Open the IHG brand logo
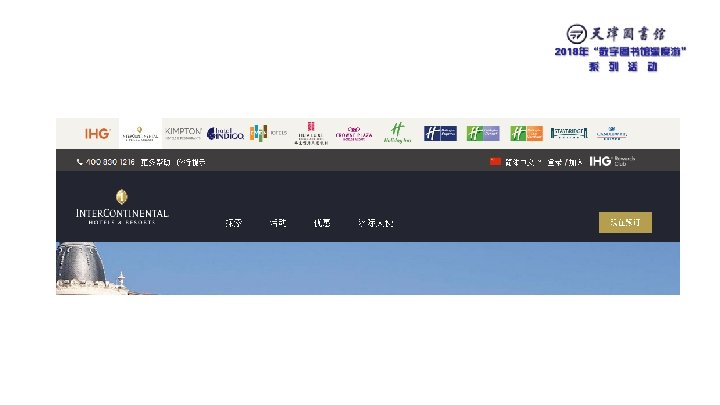The width and height of the screenshot is (720, 405). [97, 134]
